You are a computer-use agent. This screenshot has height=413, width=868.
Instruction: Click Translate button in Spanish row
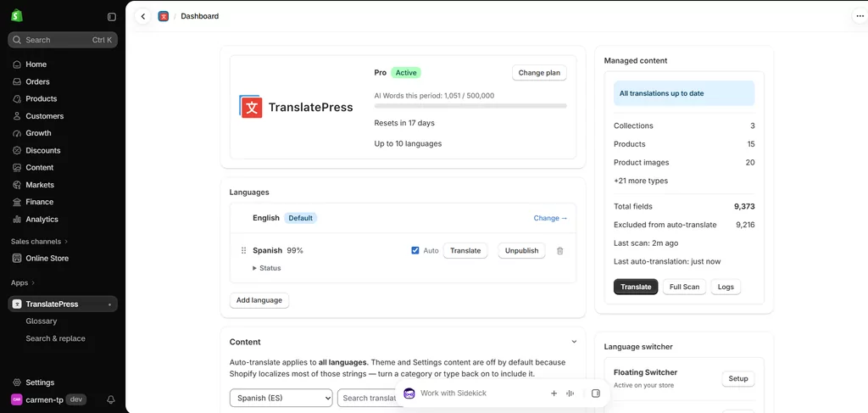pos(465,251)
